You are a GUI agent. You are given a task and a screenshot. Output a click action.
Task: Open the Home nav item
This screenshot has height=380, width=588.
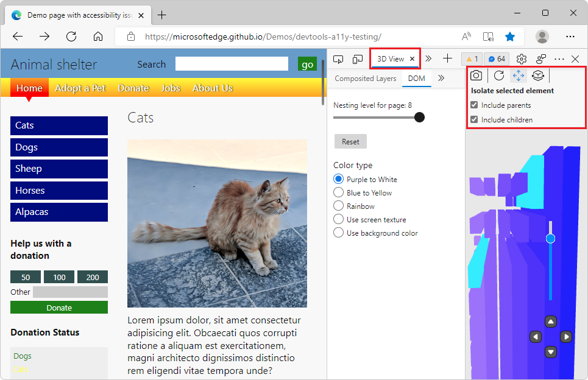pos(29,88)
